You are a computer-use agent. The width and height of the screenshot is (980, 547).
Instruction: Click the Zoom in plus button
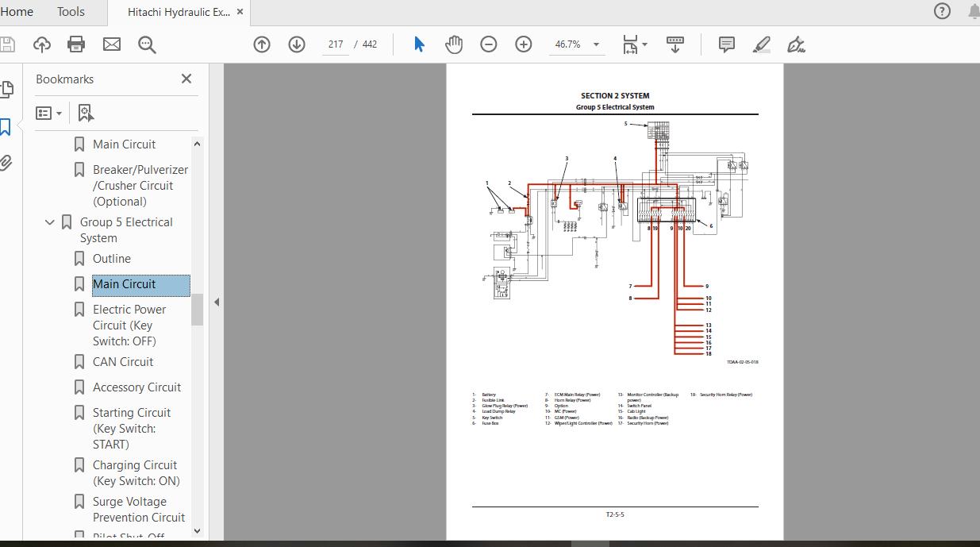click(524, 44)
